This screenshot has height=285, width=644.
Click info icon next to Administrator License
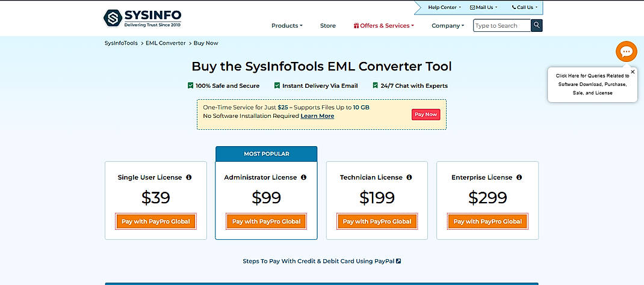(303, 177)
